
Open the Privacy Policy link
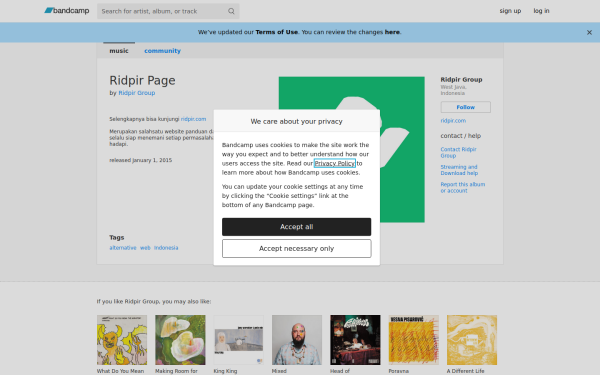coord(335,163)
